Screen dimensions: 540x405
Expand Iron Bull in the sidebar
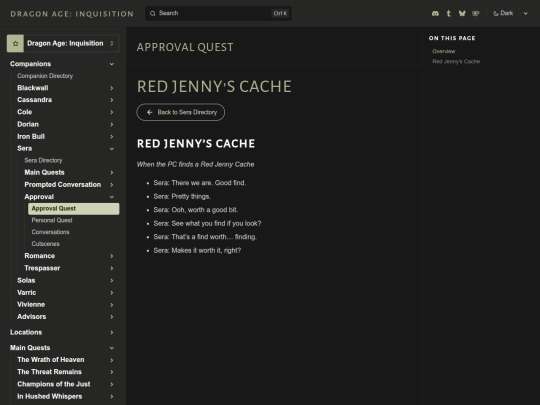pos(112,137)
